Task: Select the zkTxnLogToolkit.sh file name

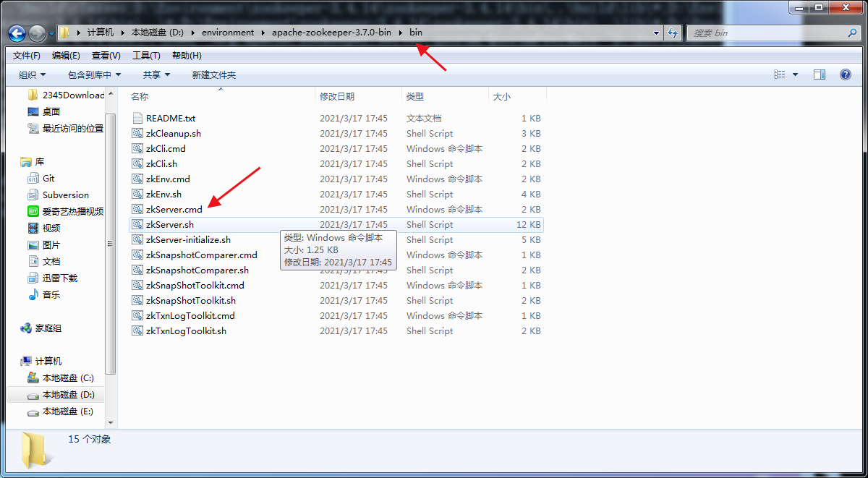Action: click(x=186, y=330)
